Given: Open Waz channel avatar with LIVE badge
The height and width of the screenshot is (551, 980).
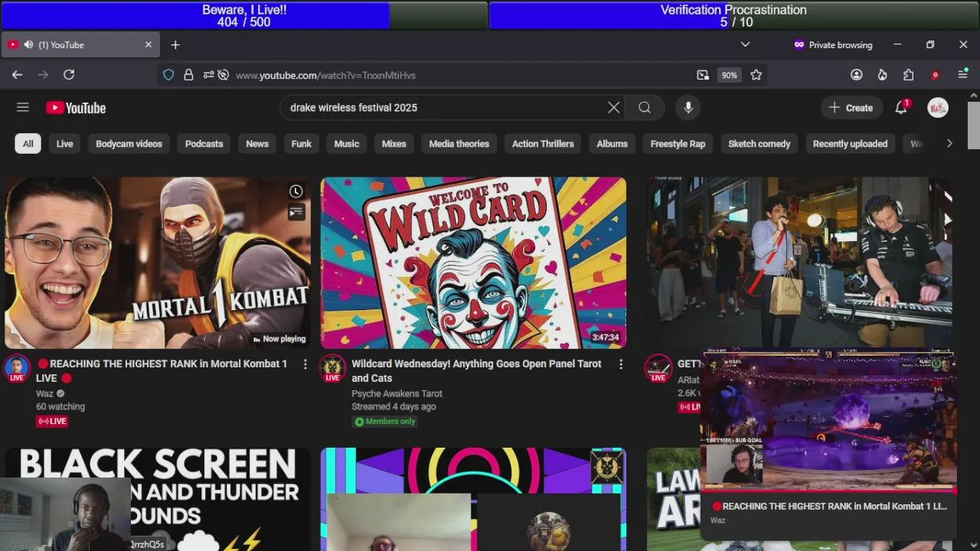Looking at the screenshot, I should click(17, 368).
